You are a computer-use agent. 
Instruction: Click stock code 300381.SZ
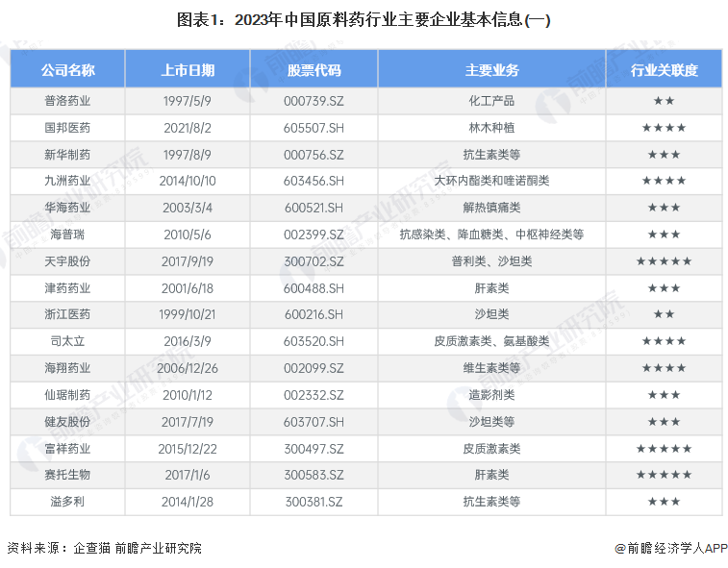click(314, 502)
